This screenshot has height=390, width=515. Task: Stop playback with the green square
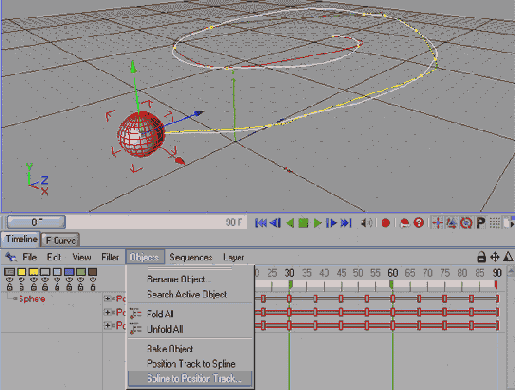click(303, 223)
